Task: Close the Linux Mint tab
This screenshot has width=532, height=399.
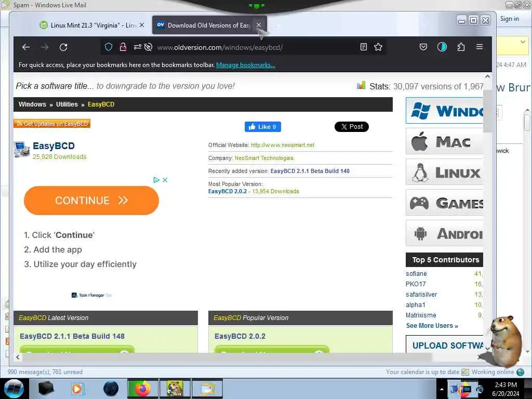Action: point(142,25)
